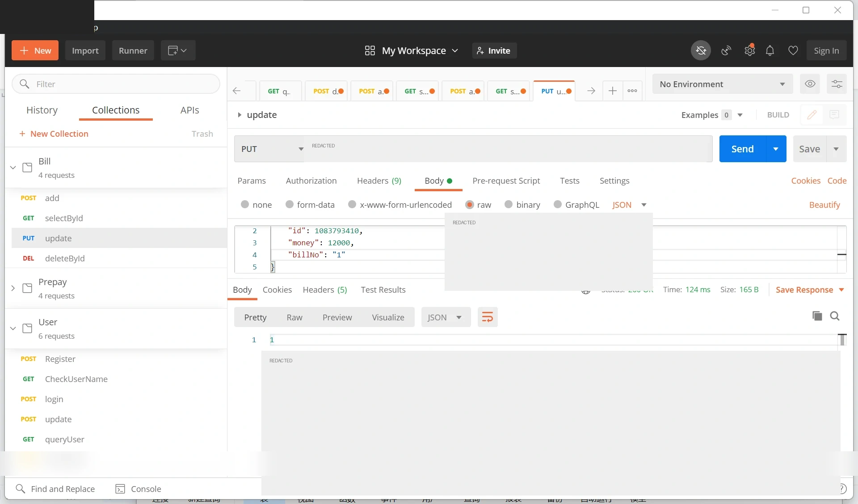This screenshot has width=858, height=504.
Task: Open the No Environment dropdown
Action: [x=722, y=84]
